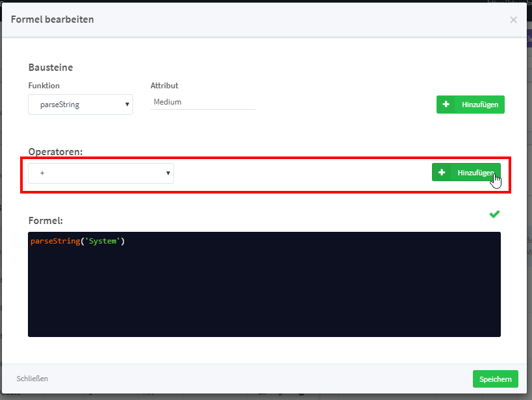Click the Formel bearbeiten title

52,19
